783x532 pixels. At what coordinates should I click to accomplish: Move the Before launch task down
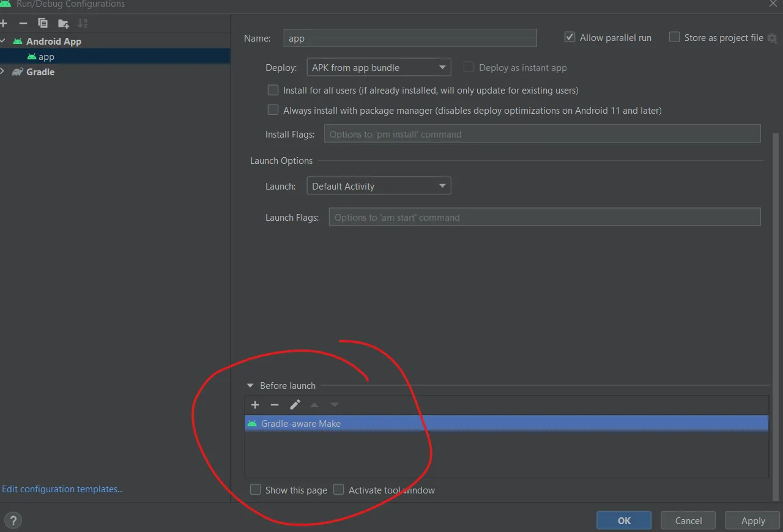334,405
